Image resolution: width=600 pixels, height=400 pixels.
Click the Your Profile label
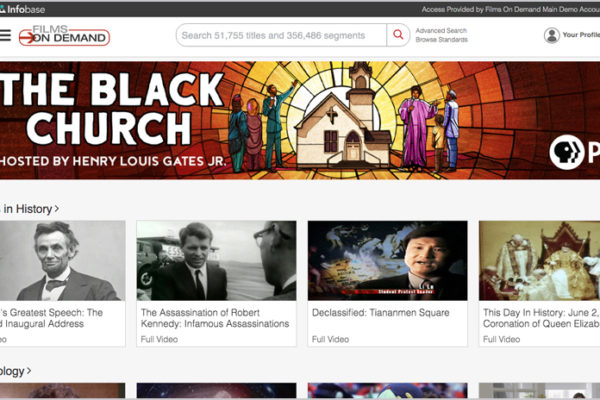[581, 35]
